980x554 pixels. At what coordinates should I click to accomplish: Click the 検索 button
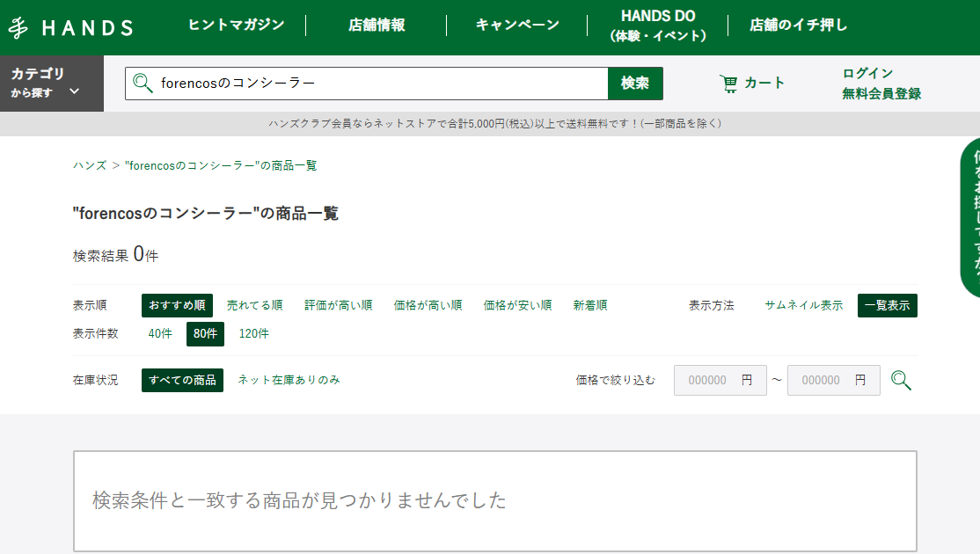635,83
